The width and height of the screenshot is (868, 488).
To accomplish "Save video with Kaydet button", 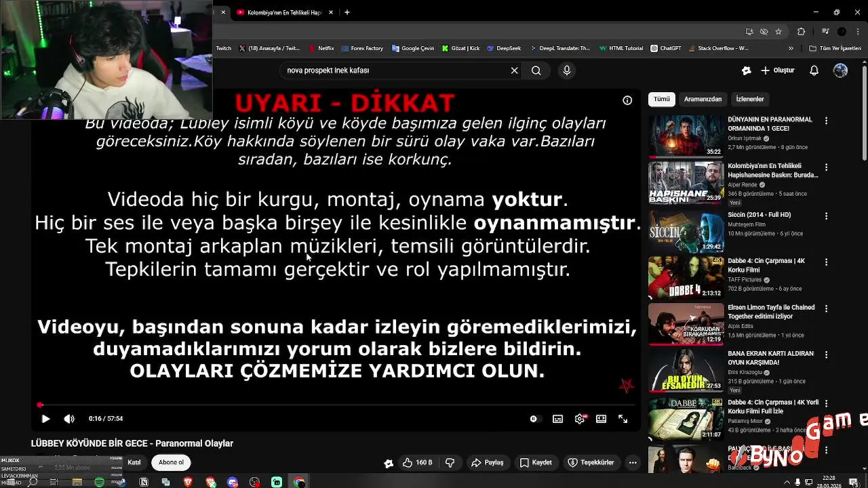I will (536, 462).
